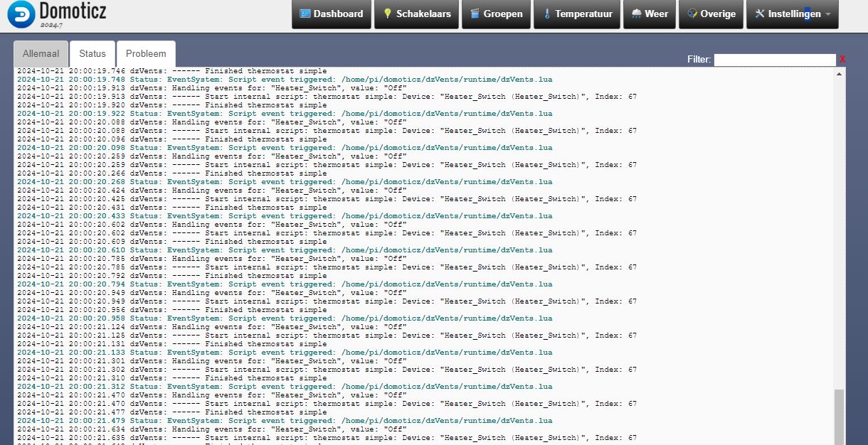Click log line at 20:00:19.922 Status
Viewport: 868px width, 445px height.
click(285, 114)
